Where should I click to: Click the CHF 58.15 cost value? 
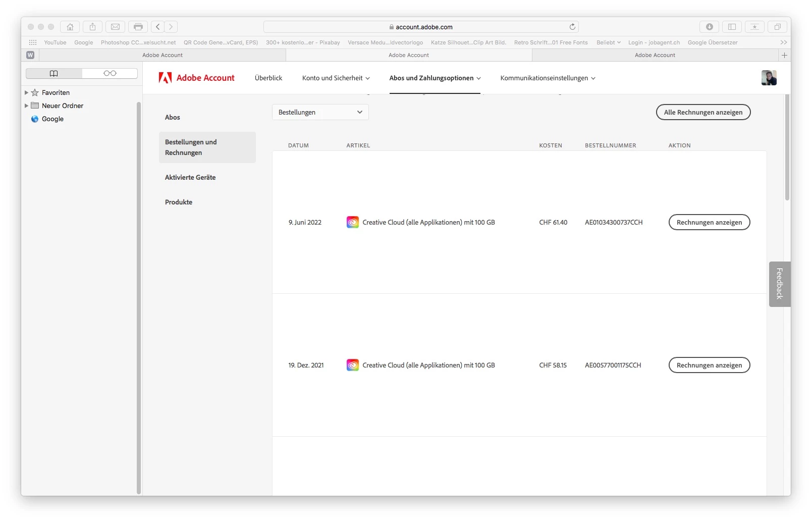click(553, 365)
